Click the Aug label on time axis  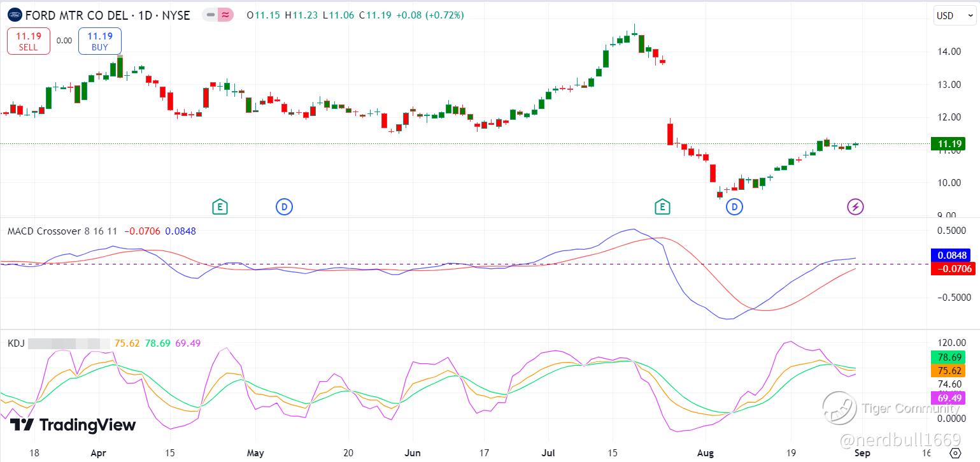point(706,453)
